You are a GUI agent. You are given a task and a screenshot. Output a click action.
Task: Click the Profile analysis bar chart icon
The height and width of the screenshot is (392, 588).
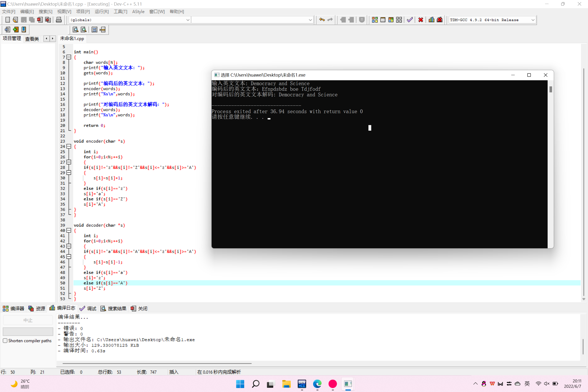coord(431,20)
